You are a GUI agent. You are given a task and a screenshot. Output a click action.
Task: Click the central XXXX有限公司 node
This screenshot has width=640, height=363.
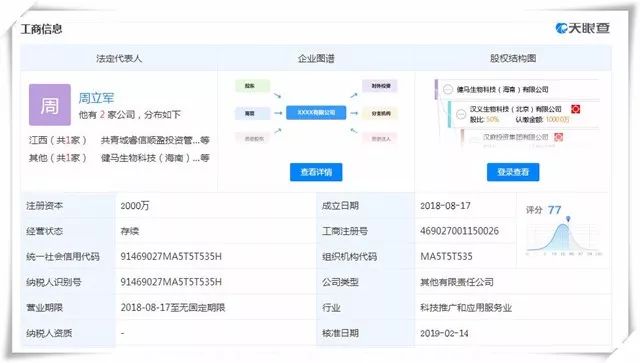click(x=316, y=112)
